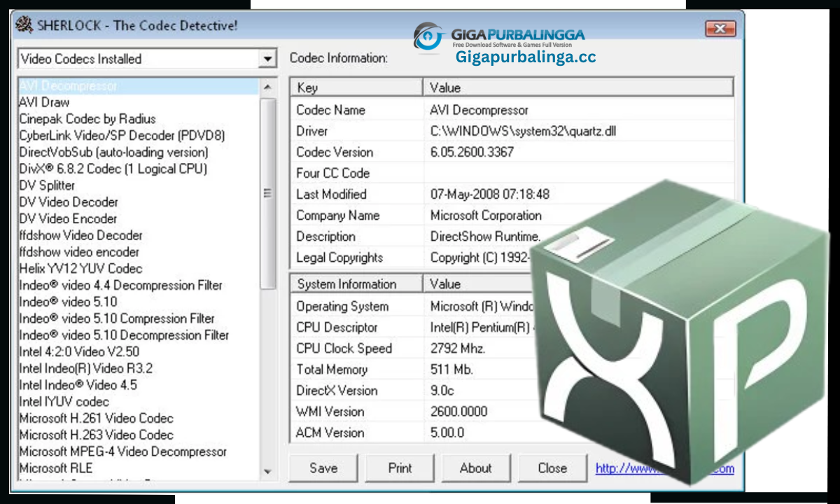This screenshot has height=504, width=840.
Task: Select Intel 4:2:0 Video V2.50
Action: tap(79, 352)
